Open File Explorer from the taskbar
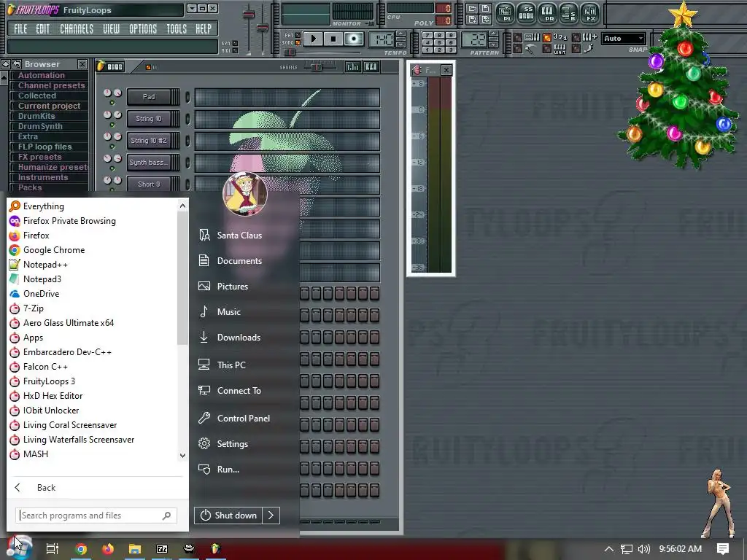The image size is (747, 560). (x=135, y=549)
